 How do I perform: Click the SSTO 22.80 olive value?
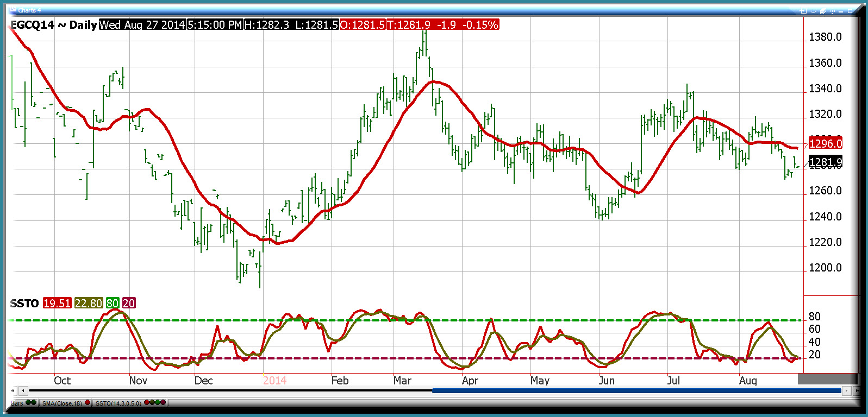[89, 303]
